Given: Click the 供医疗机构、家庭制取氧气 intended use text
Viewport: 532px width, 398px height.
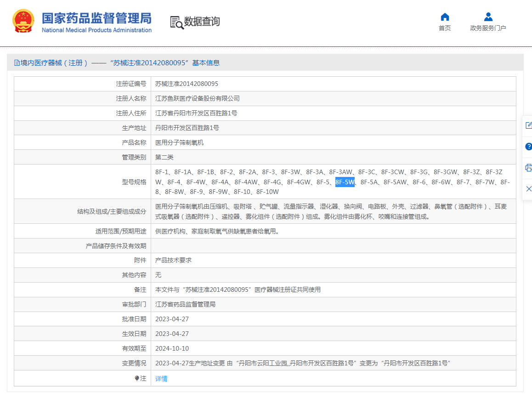Looking at the screenshot, I should pos(217,231).
